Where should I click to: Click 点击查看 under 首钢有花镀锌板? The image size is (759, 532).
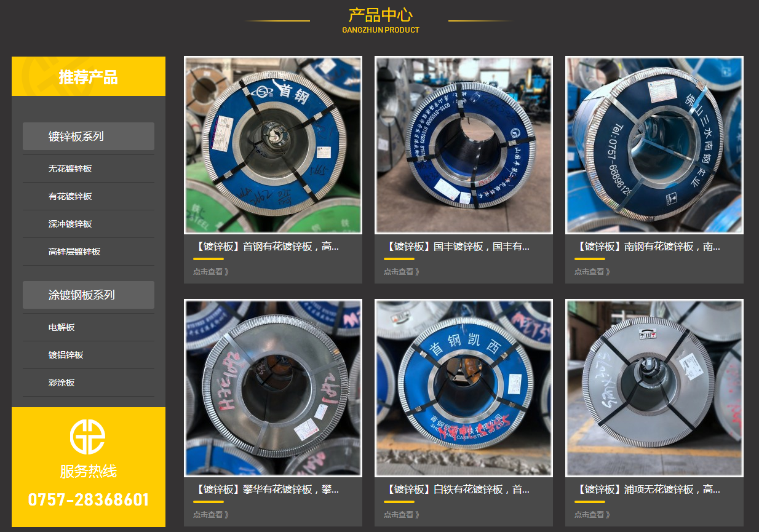pyautogui.click(x=211, y=271)
